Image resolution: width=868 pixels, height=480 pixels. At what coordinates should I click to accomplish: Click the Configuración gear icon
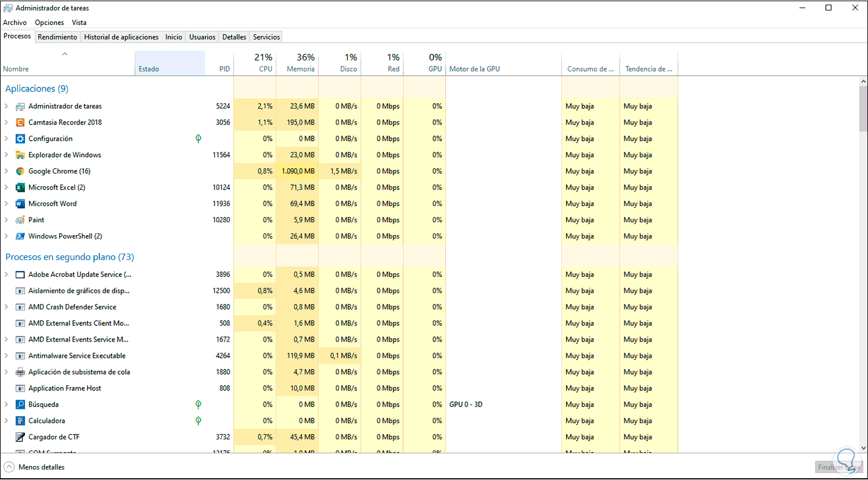(x=20, y=139)
